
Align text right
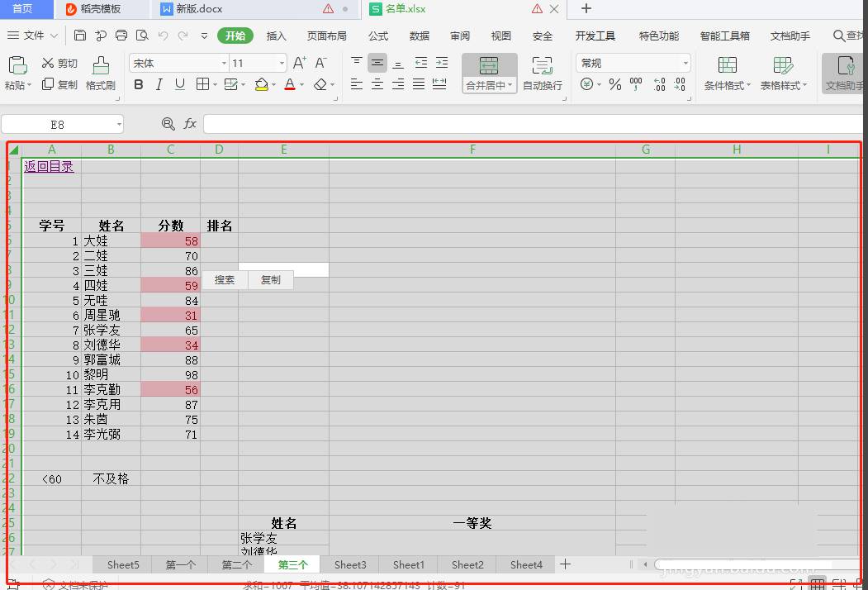(x=398, y=84)
